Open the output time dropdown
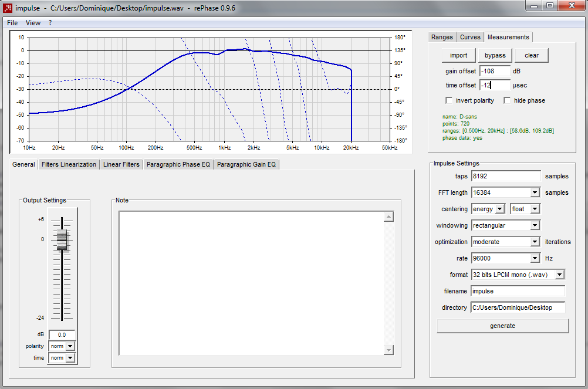This screenshot has height=389, width=588. [x=70, y=358]
